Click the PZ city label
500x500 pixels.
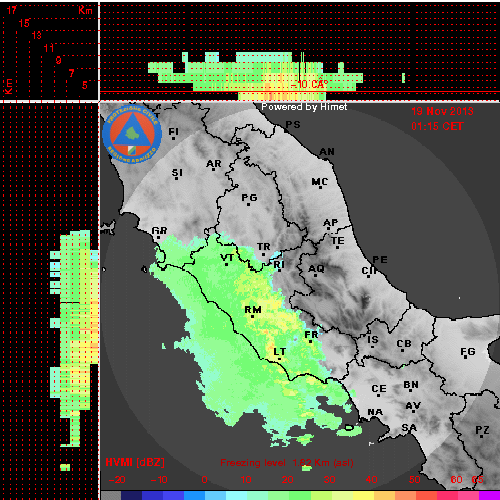pyautogui.click(x=482, y=430)
